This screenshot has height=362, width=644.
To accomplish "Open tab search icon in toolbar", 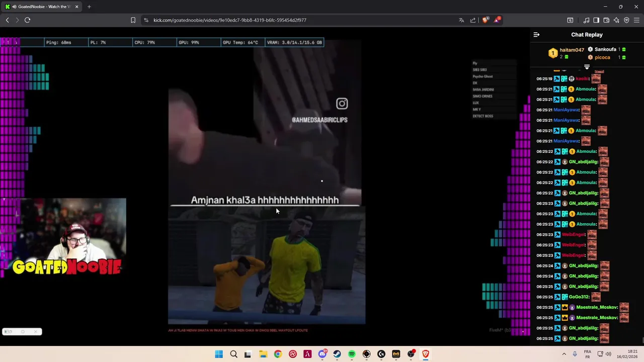I will point(570,20).
